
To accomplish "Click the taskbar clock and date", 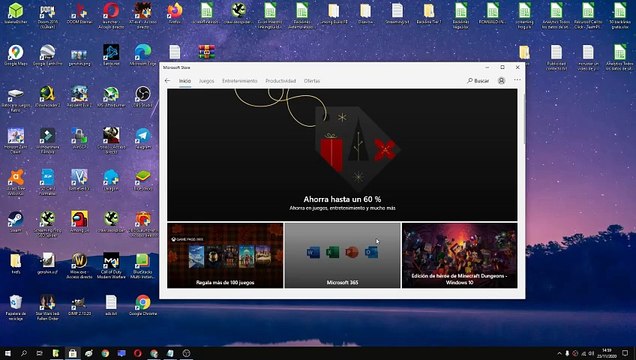I will coord(607,353).
